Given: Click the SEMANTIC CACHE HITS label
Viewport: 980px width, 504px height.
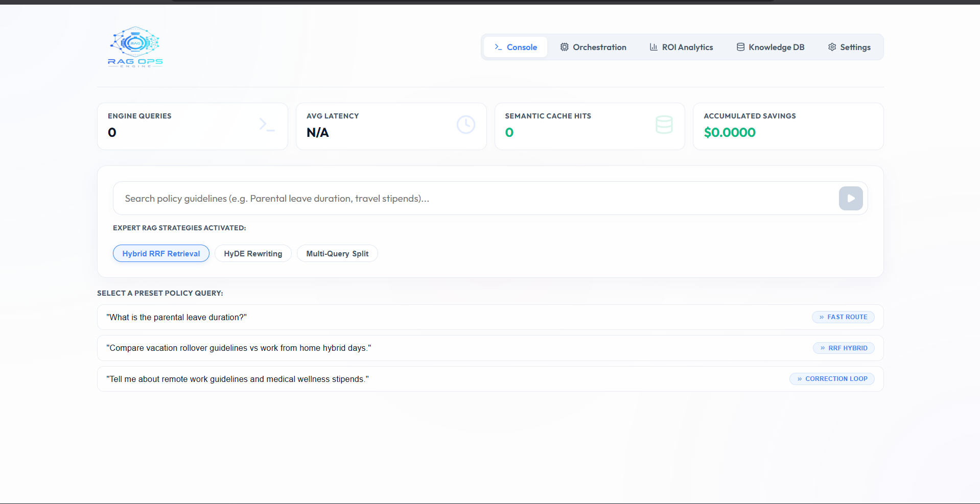Looking at the screenshot, I should (x=548, y=116).
